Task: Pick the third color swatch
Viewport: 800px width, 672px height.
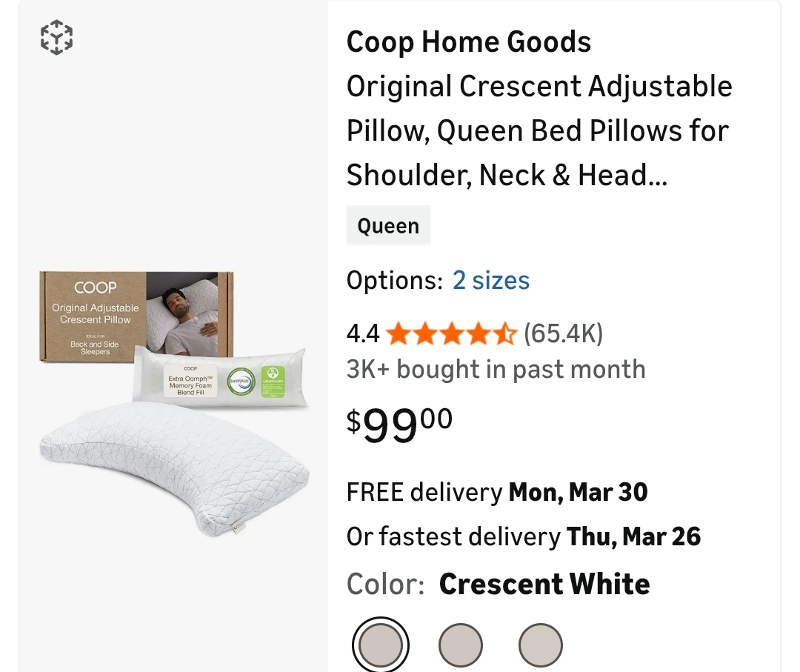Action: click(x=540, y=645)
